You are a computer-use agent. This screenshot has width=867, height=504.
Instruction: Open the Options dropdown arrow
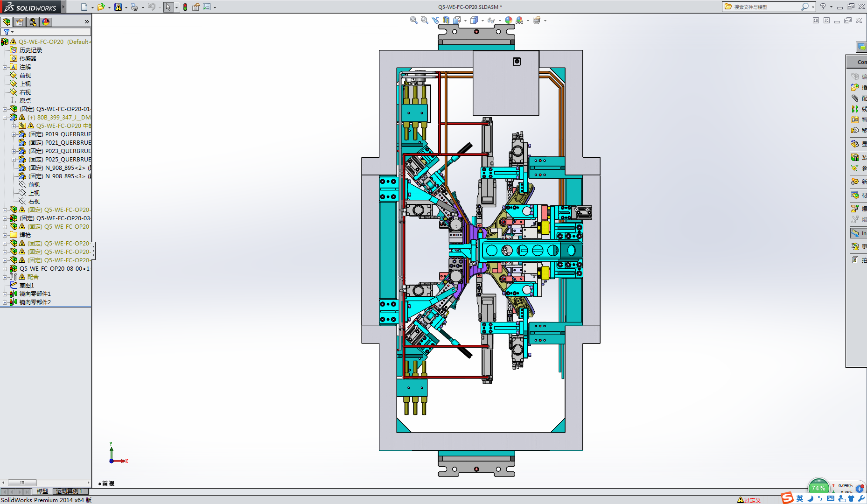[x=215, y=7]
